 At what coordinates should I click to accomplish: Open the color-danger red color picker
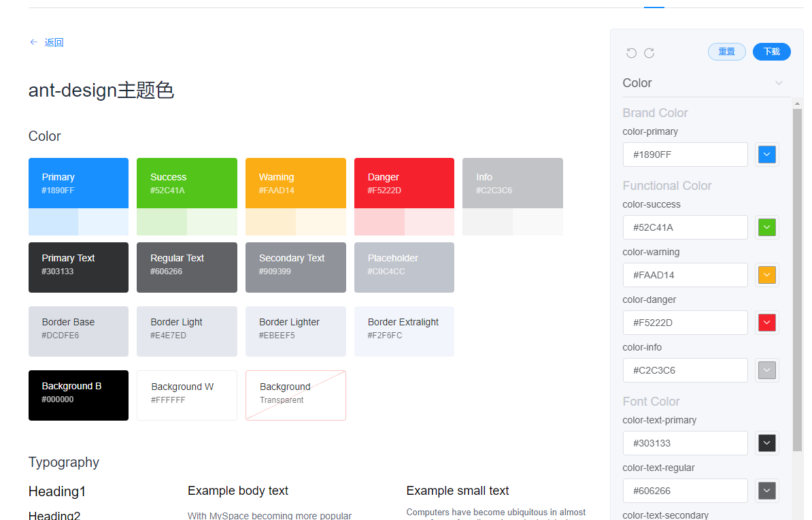pos(767,323)
